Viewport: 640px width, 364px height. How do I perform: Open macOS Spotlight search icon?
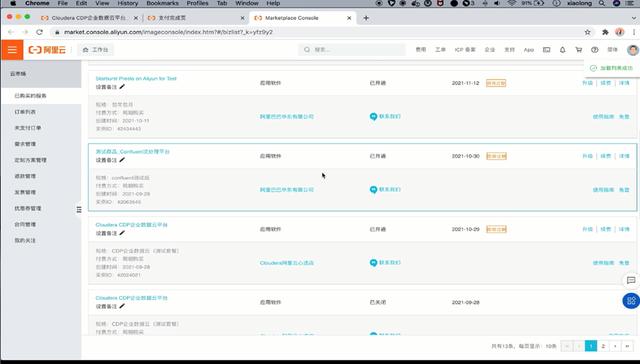[602, 3]
